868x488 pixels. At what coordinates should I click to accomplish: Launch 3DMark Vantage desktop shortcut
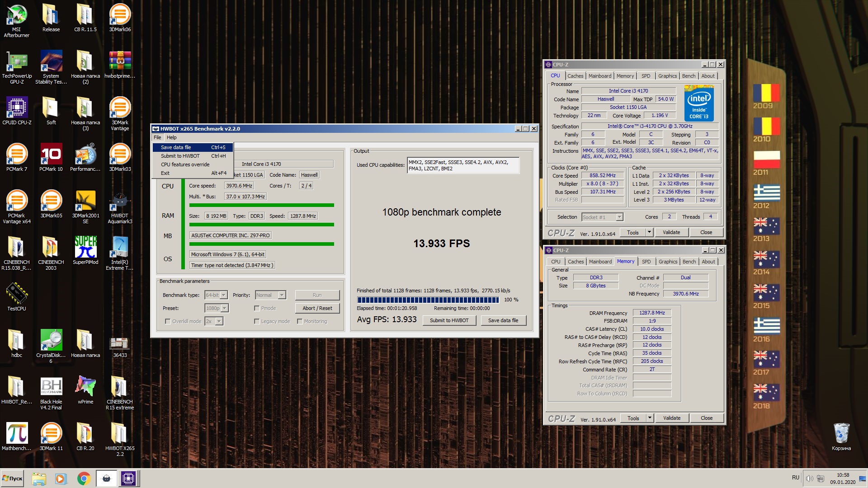tap(120, 113)
